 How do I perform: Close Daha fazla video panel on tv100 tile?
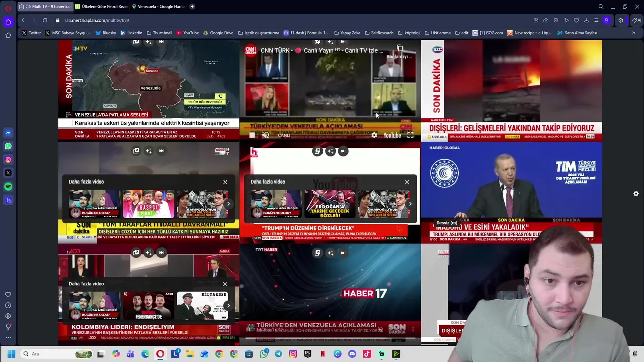225,284
